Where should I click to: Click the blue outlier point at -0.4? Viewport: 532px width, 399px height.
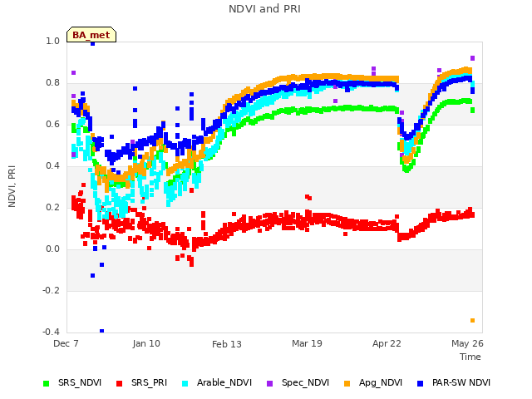[101, 331]
